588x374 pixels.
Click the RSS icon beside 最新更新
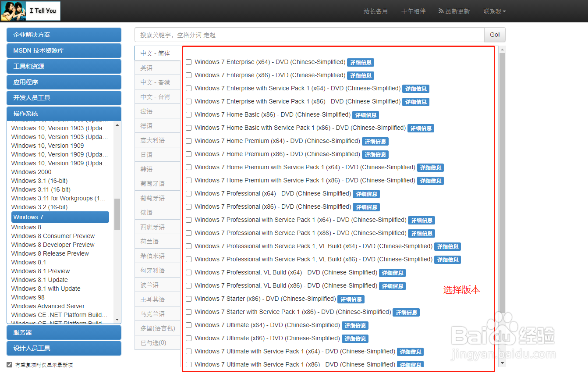pos(441,11)
